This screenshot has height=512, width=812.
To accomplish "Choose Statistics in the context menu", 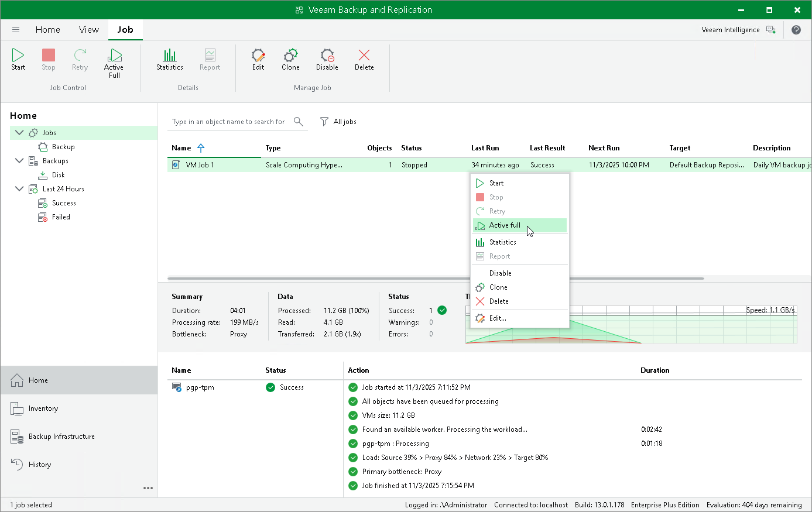I will (520, 242).
